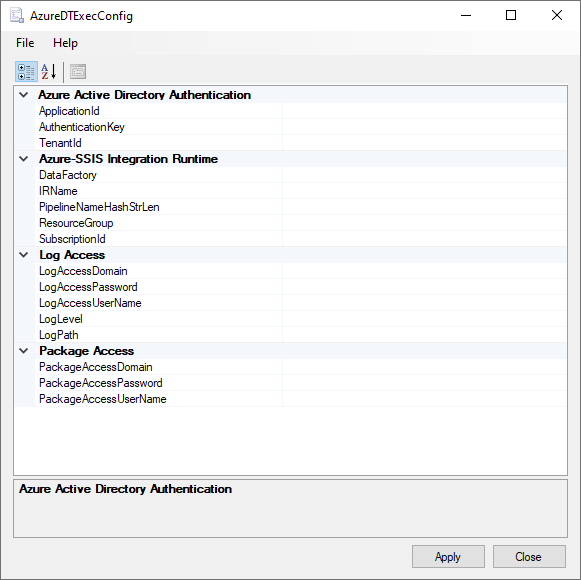Select the Log Access header text
This screenshot has height=580, width=581.
pos(72,255)
